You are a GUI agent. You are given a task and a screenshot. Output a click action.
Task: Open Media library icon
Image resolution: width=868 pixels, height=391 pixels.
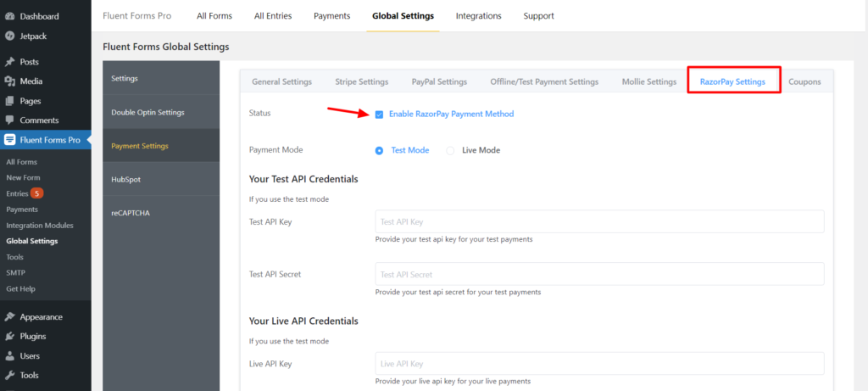tap(9, 81)
